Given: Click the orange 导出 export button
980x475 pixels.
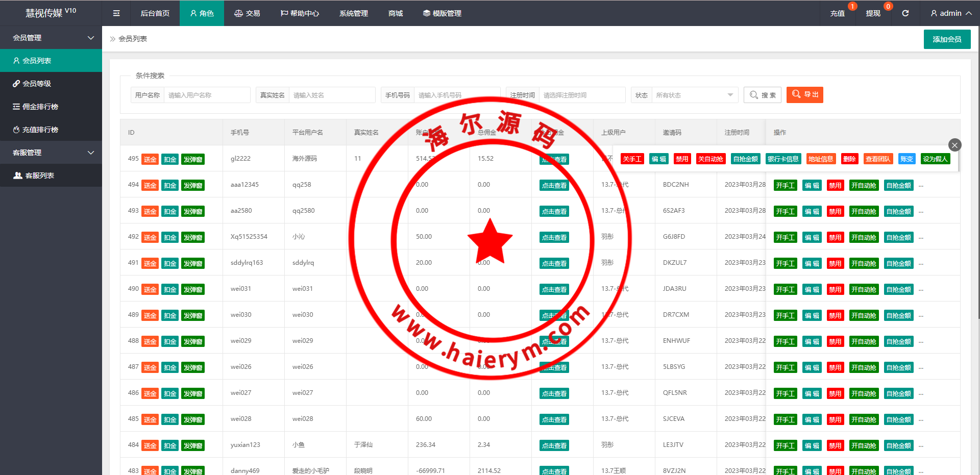Looking at the screenshot, I should coord(804,95).
